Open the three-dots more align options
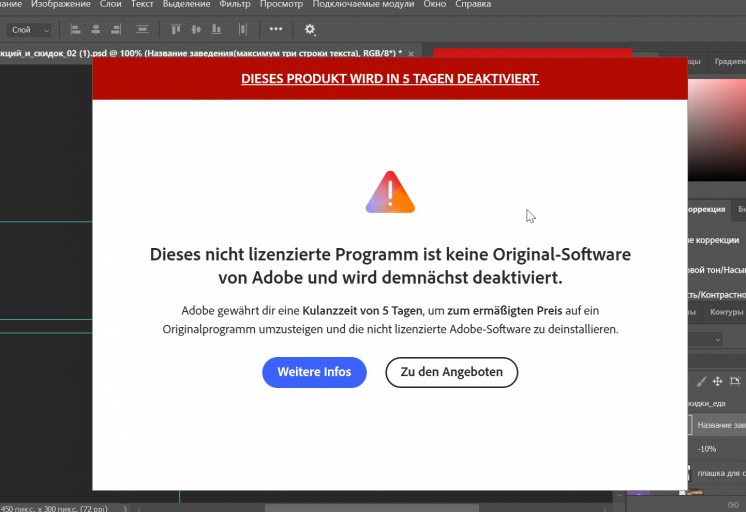Screen dimensions: 746x512 (x=276, y=29)
